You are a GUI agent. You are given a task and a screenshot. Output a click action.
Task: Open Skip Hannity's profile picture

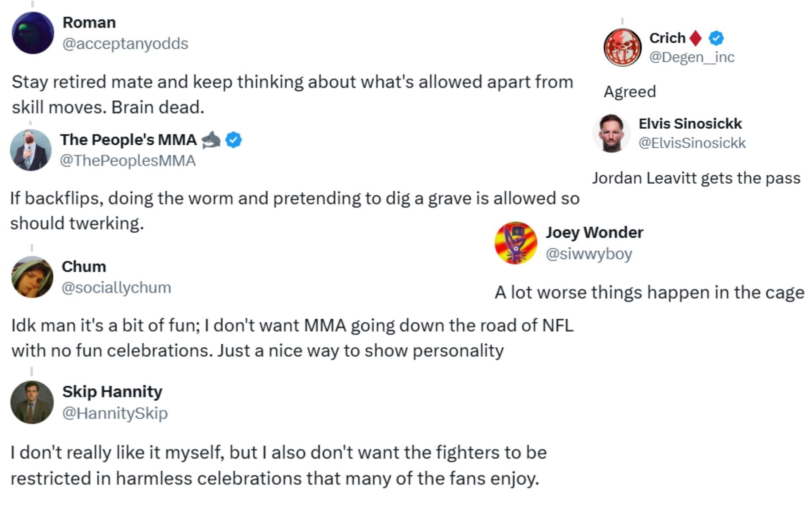click(32, 402)
